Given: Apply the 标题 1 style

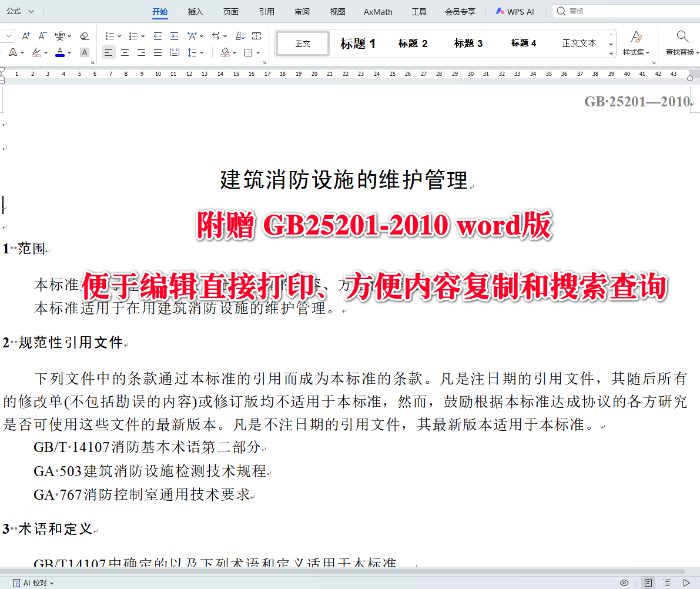Looking at the screenshot, I should tap(357, 43).
